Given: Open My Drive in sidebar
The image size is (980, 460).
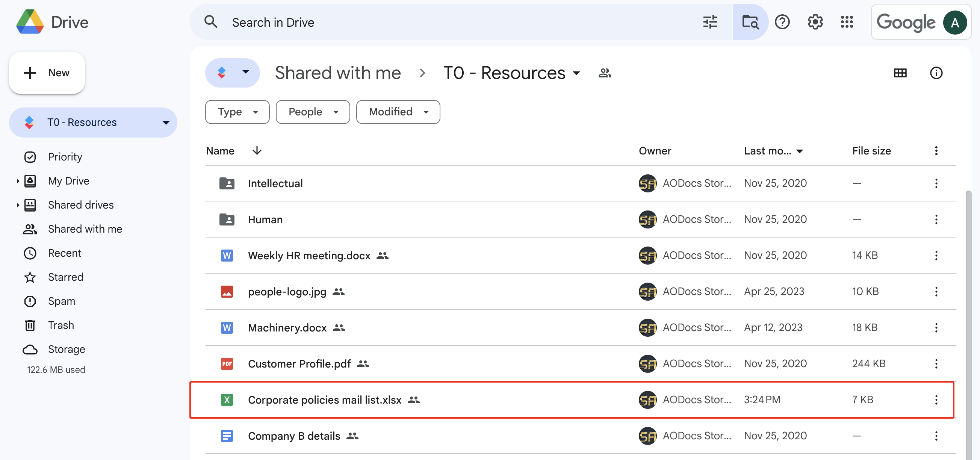Looking at the screenshot, I should tap(68, 181).
